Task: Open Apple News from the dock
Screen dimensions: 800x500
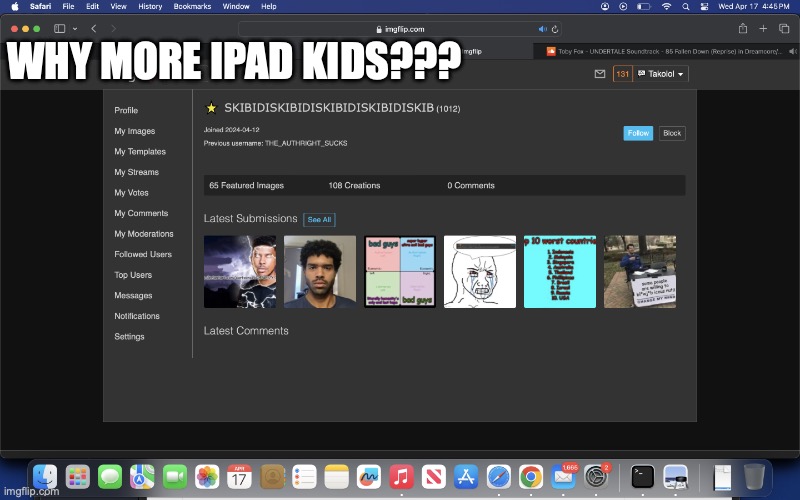Action: pos(434,477)
